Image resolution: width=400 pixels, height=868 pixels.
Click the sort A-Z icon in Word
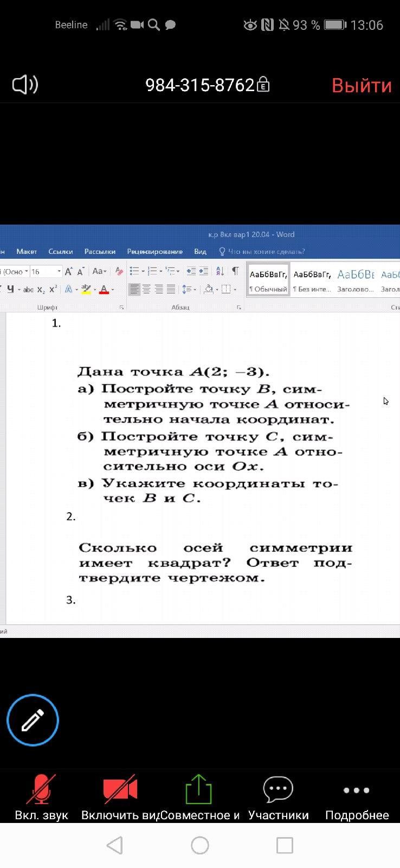point(220,271)
